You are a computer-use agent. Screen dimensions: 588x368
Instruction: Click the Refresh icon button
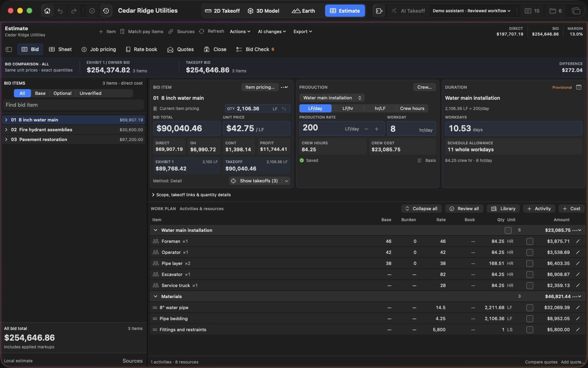pos(202,31)
